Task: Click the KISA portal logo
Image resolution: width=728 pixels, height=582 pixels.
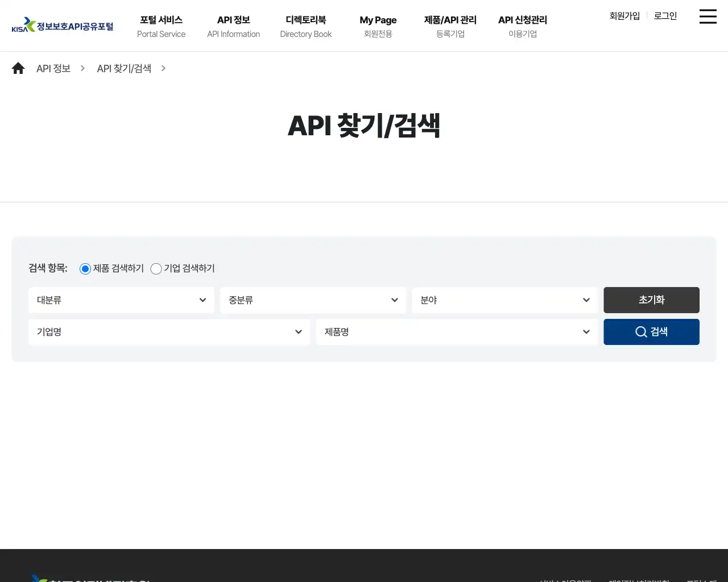Action: pyautogui.click(x=63, y=25)
